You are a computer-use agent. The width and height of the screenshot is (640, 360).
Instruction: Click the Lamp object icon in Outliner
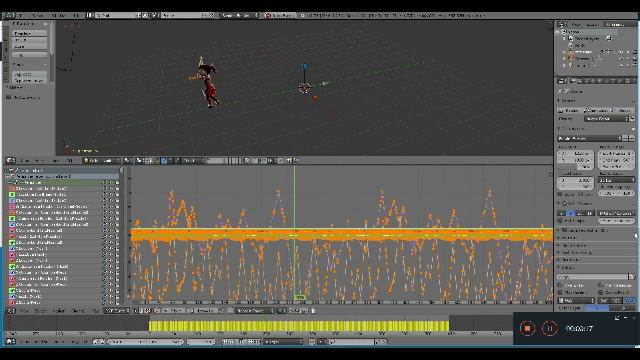[x=571, y=65]
